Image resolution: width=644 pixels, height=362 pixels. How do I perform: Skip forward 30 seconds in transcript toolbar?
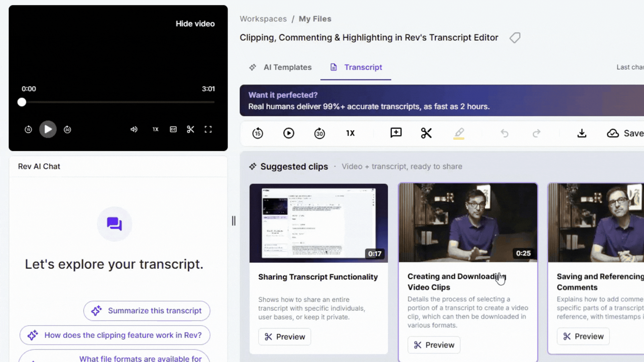click(x=320, y=133)
